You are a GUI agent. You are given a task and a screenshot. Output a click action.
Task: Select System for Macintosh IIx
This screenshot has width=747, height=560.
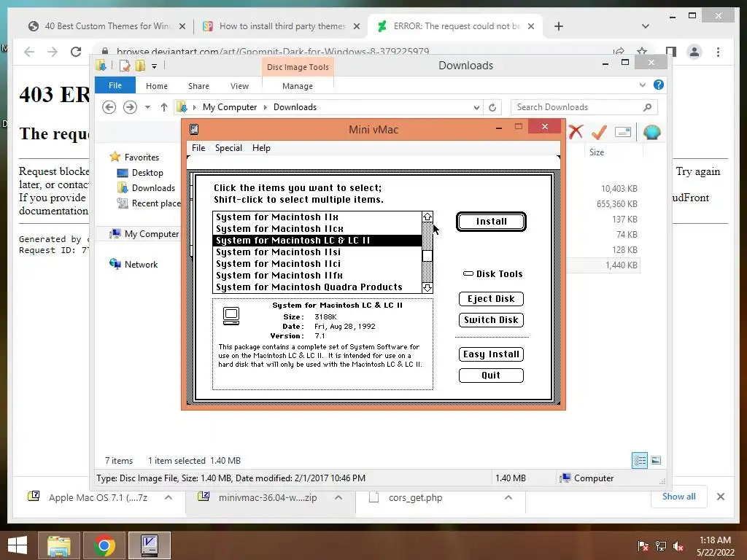click(x=317, y=217)
